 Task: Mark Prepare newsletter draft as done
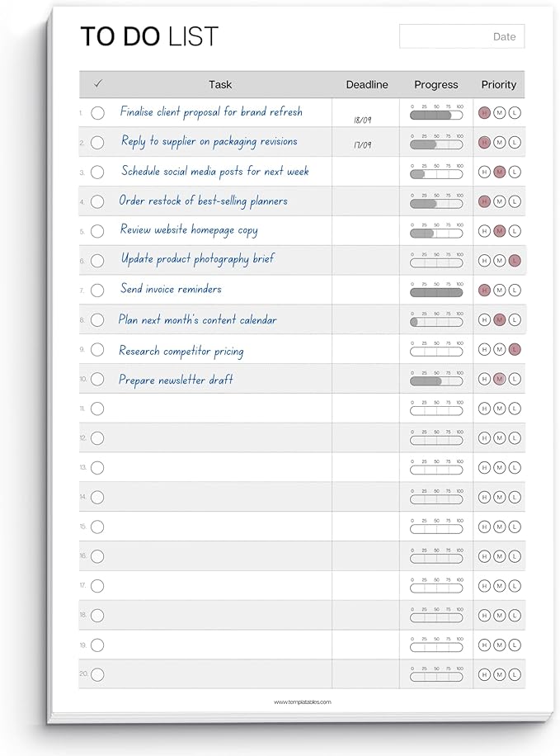97,379
